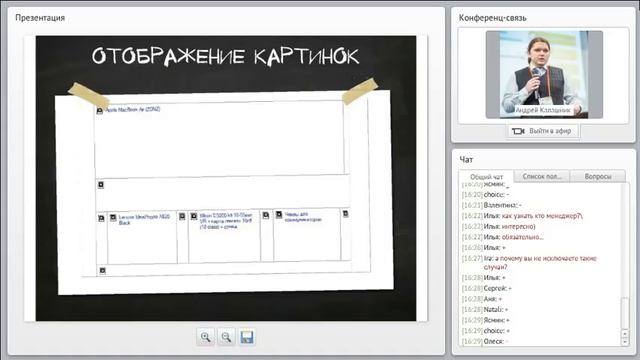This screenshot has width=640, height=360.
Task: Zoom out of the presentation slide
Action: [x=226, y=337]
